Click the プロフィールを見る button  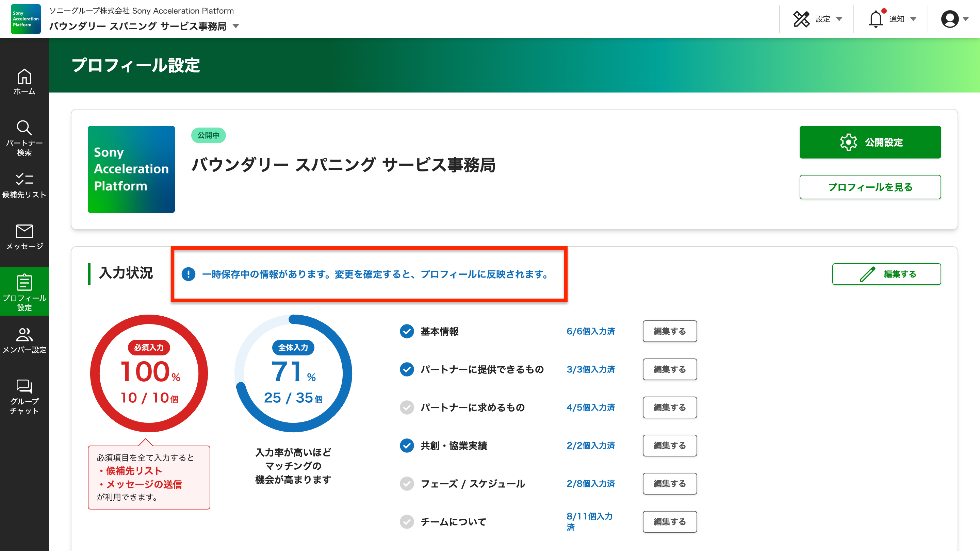870,187
